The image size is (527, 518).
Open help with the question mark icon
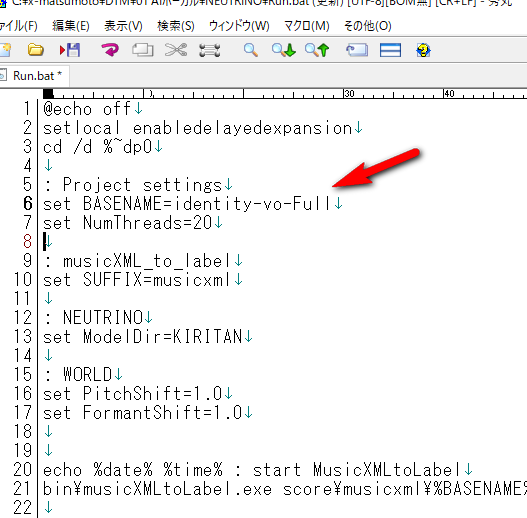point(423,50)
